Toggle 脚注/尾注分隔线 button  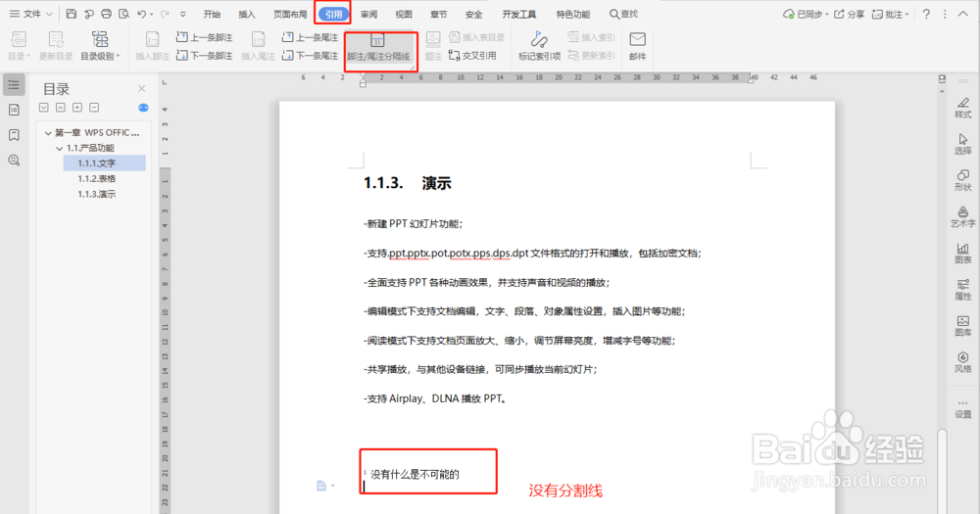[x=378, y=48]
